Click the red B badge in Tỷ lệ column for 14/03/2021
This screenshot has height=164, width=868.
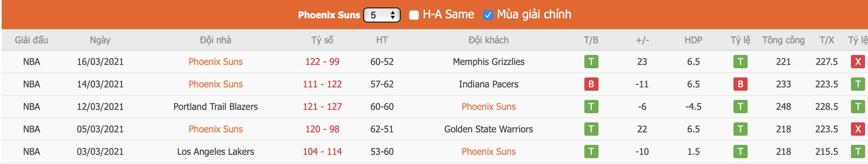pyautogui.click(x=740, y=84)
